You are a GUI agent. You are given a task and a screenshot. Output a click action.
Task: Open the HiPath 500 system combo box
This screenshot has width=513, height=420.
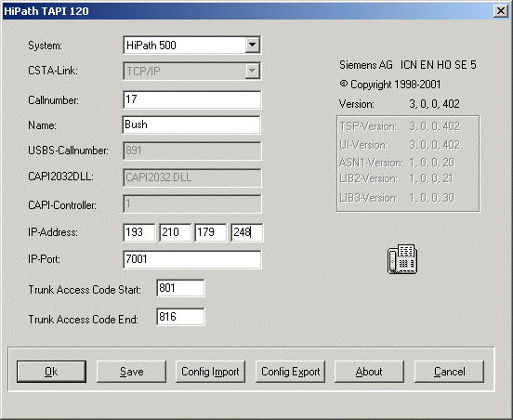191,45
